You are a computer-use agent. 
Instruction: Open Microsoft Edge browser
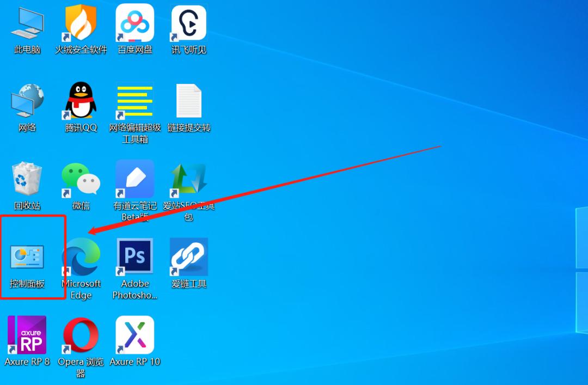click(x=80, y=256)
